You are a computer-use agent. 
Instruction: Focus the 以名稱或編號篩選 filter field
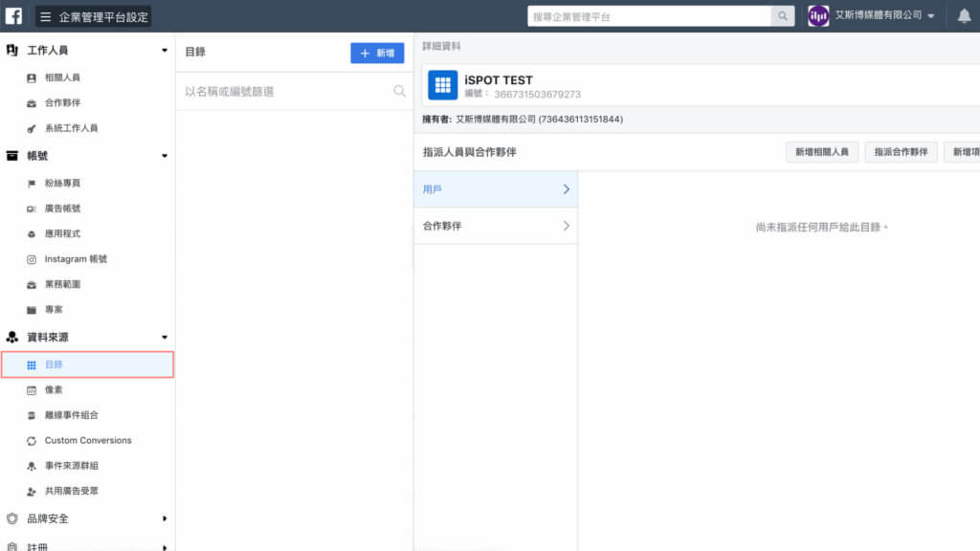tap(294, 91)
